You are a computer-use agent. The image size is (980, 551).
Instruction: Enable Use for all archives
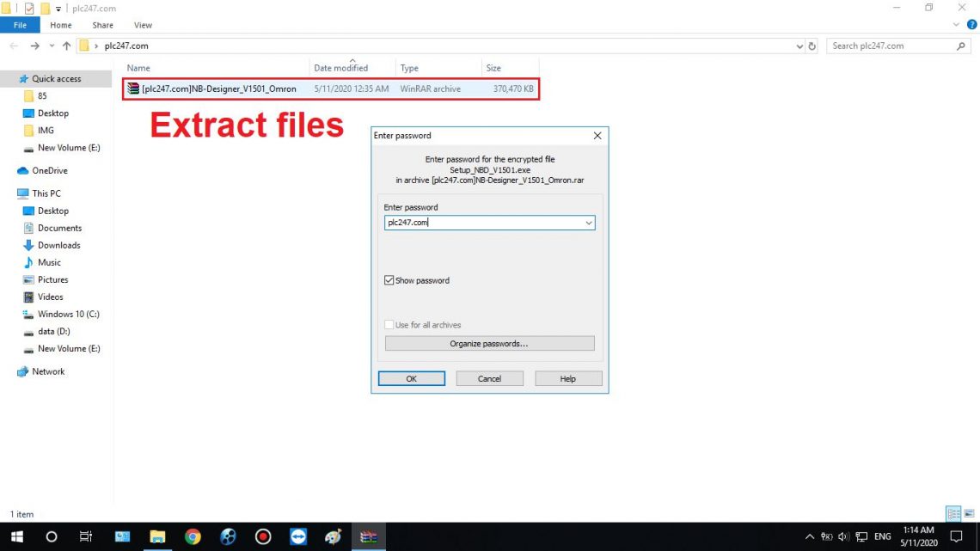389,325
